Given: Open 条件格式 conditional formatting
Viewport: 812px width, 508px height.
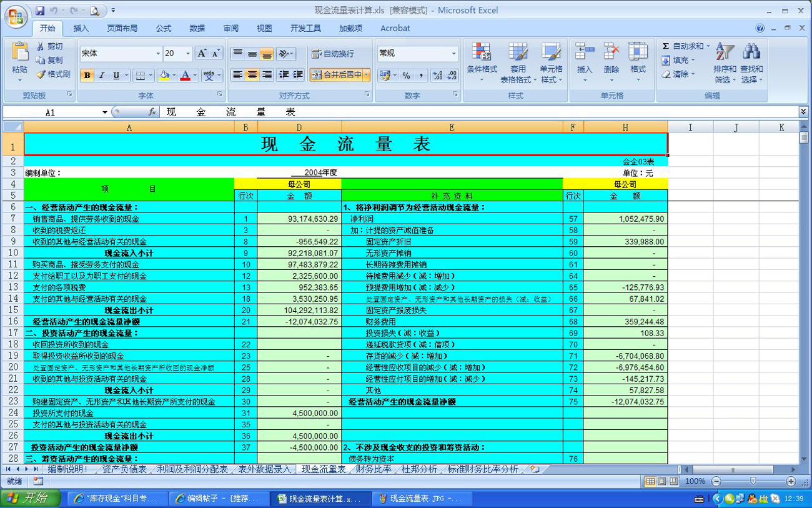Looking at the screenshot, I should 482,63.
